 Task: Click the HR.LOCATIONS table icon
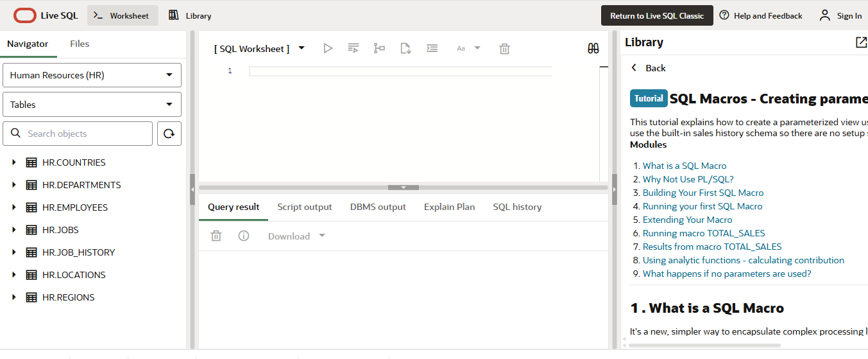click(x=31, y=275)
